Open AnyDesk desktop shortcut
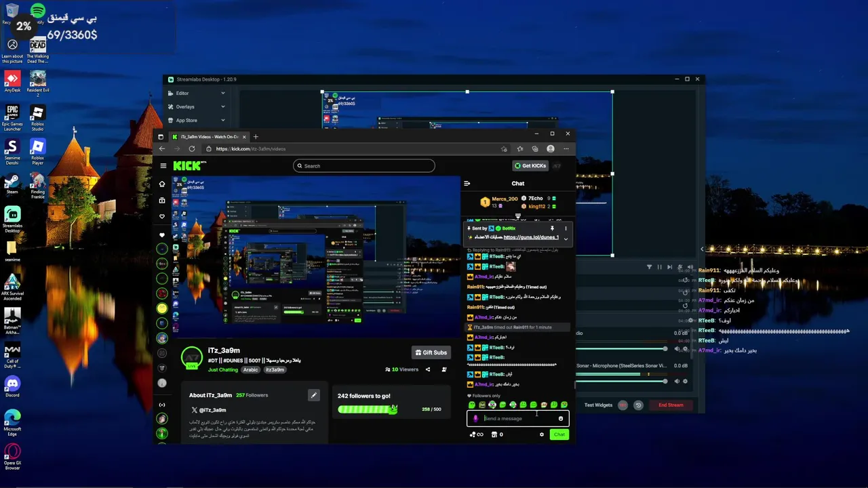This screenshot has width=868, height=488. tap(12, 81)
